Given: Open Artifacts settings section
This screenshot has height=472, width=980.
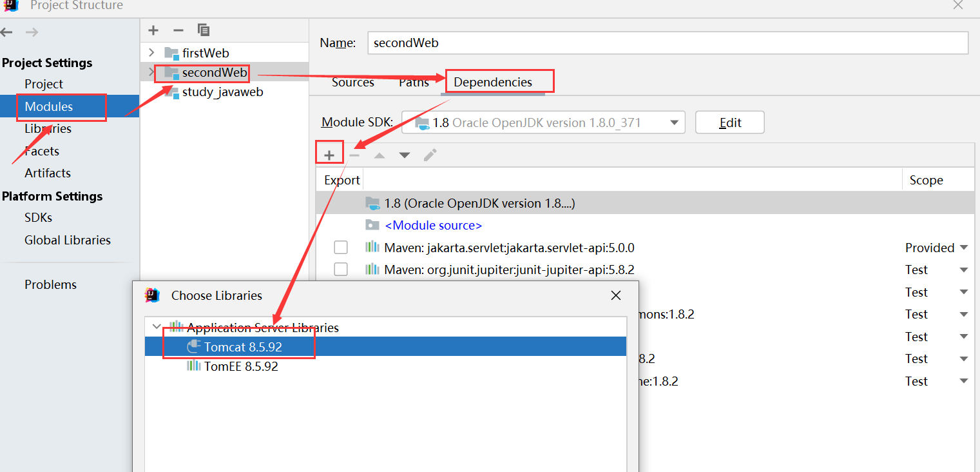Looking at the screenshot, I should 48,173.
